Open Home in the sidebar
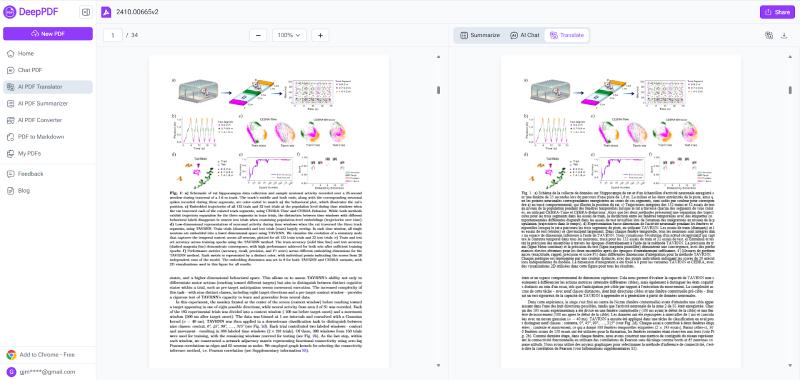Viewport: 800px width, 380px height. [x=48, y=54]
